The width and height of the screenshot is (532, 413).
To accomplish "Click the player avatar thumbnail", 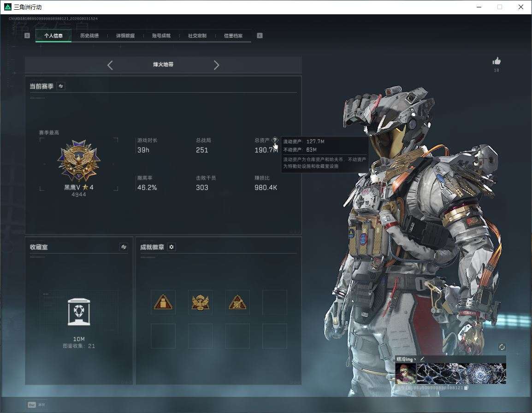I will click(406, 373).
